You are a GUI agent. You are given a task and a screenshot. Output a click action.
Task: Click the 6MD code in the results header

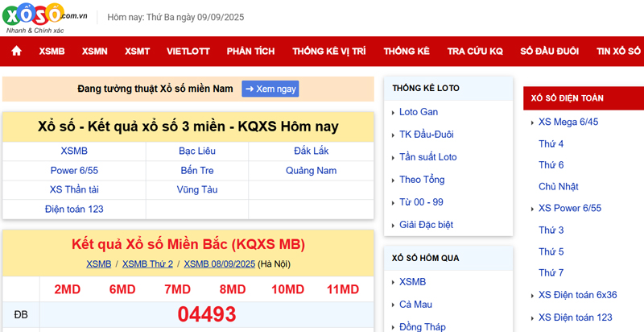(x=122, y=289)
